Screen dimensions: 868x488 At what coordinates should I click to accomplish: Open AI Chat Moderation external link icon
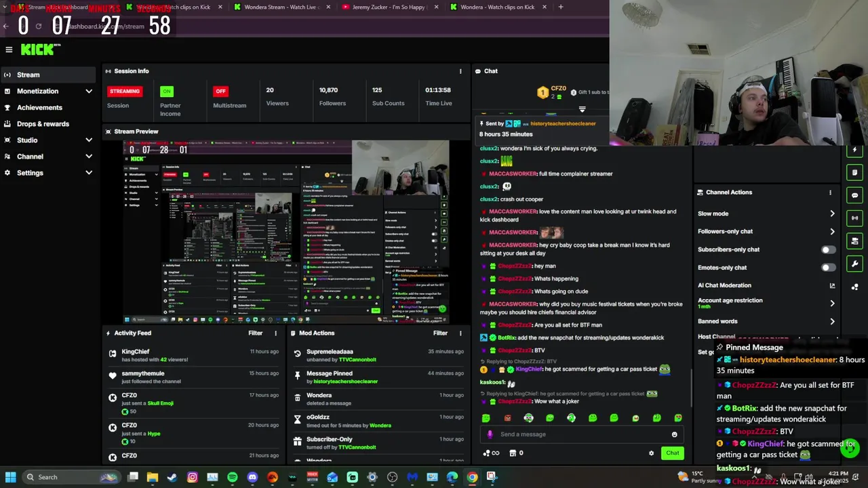tap(832, 286)
